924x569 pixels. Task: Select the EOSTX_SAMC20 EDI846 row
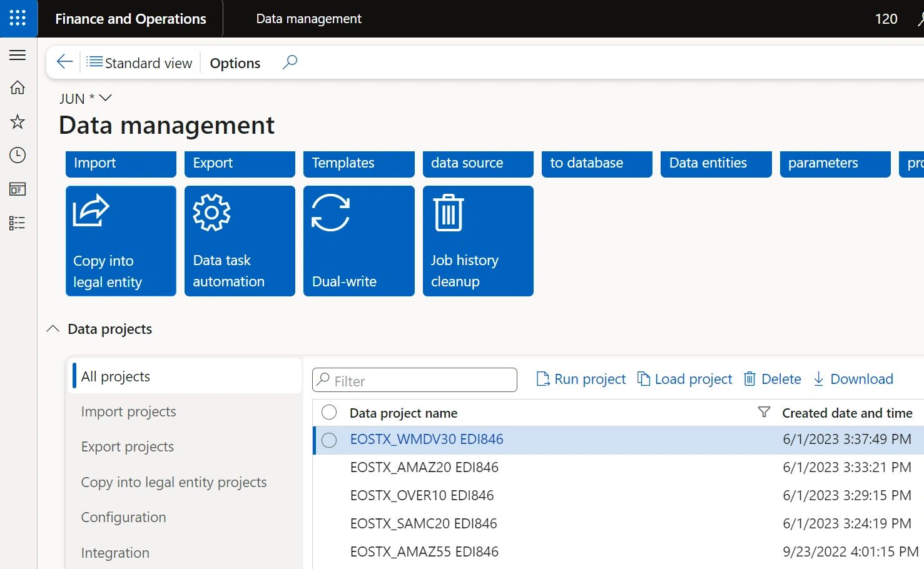(618, 524)
